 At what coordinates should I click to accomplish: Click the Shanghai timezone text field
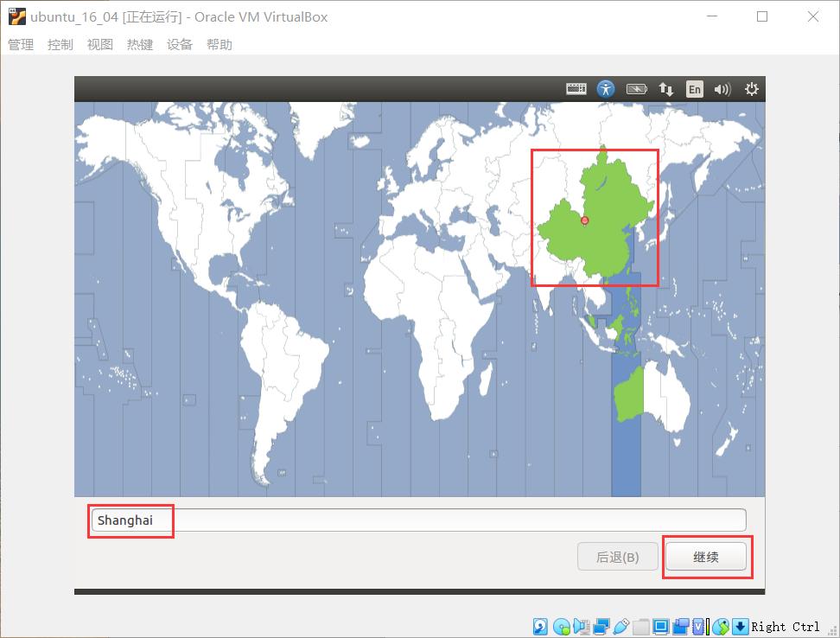[418, 520]
